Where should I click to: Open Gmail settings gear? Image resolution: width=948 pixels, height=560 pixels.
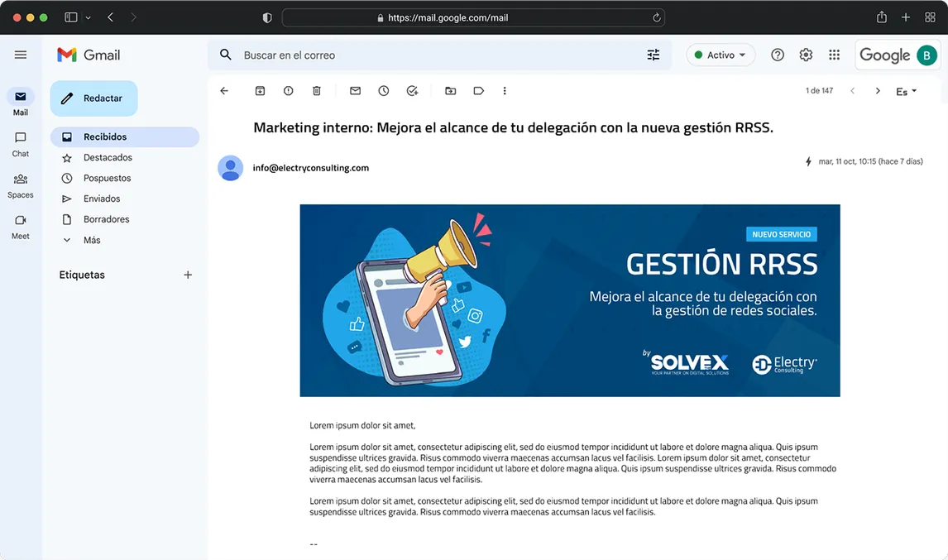(806, 55)
